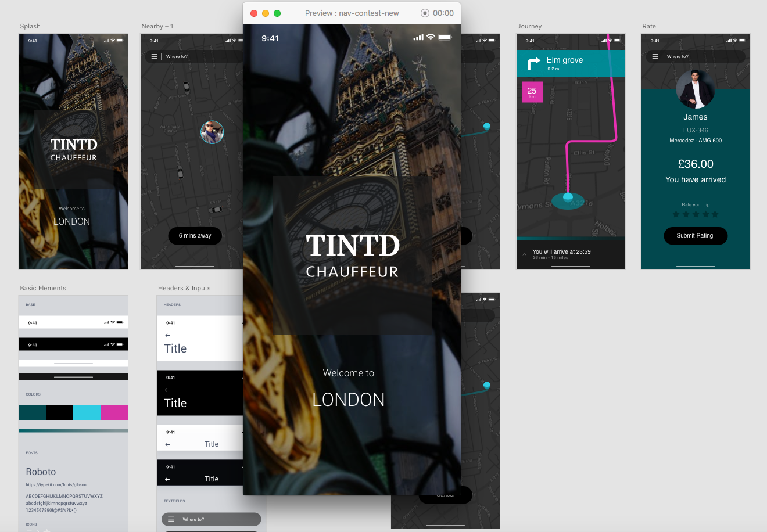Click the teal gradient bar under Colors
The width and height of the screenshot is (767, 532).
tap(73, 431)
